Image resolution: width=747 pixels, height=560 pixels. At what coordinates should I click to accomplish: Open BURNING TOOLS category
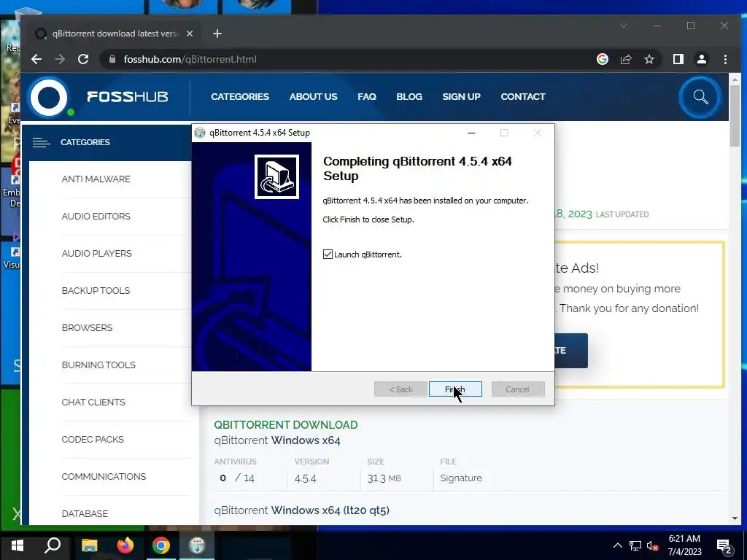click(x=98, y=365)
